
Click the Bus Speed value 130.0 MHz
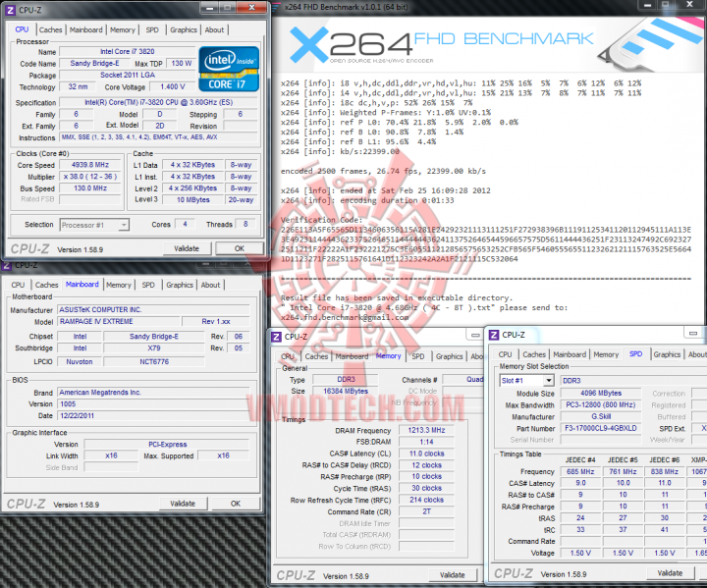tap(90, 188)
